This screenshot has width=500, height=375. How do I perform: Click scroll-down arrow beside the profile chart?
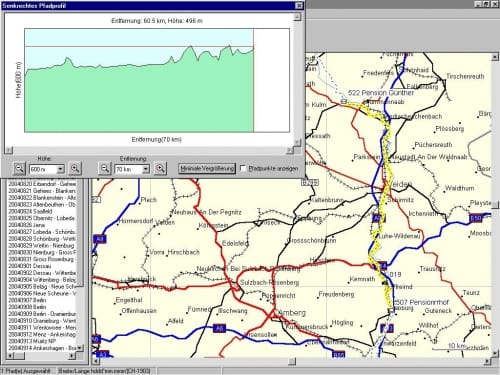tap(297, 143)
